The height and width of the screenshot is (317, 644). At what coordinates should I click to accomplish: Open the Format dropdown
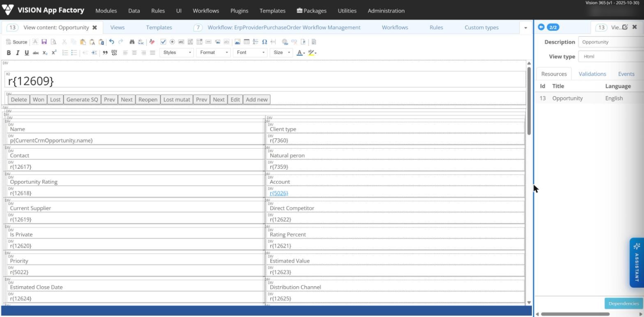pyautogui.click(x=213, y=53)
